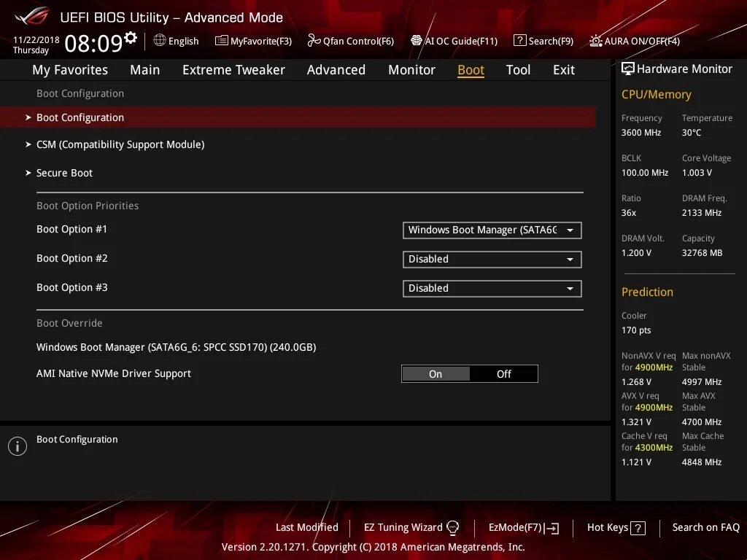The image size is (747, 560).
Task: Switch to My Favorites tab
Action: tap(70, 70)
